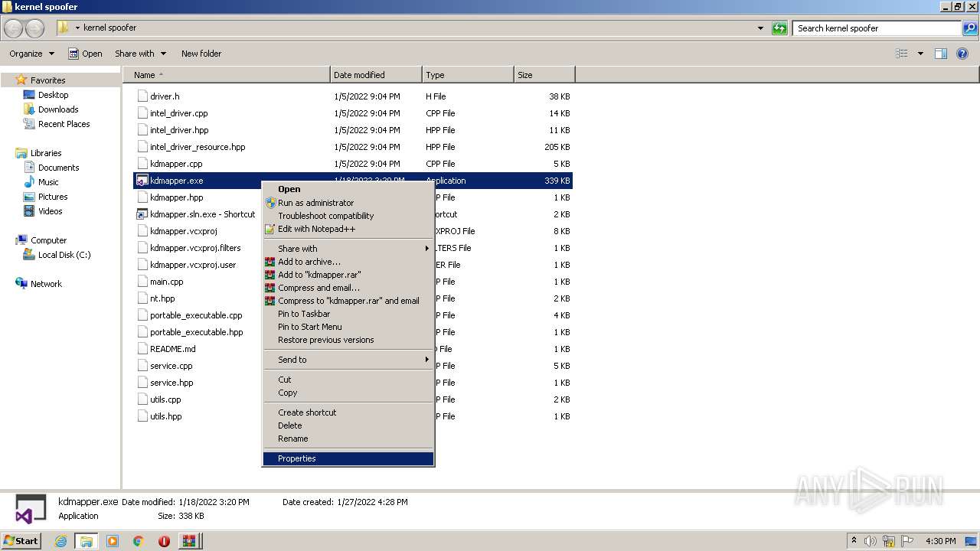Click the volume icon in system tray
980x551 pixels.
tap(871, 541)
